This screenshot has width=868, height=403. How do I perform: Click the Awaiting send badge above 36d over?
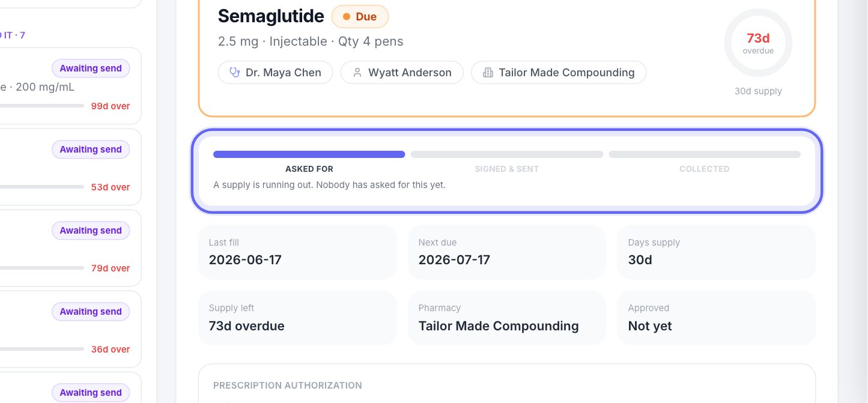(91, 312)
